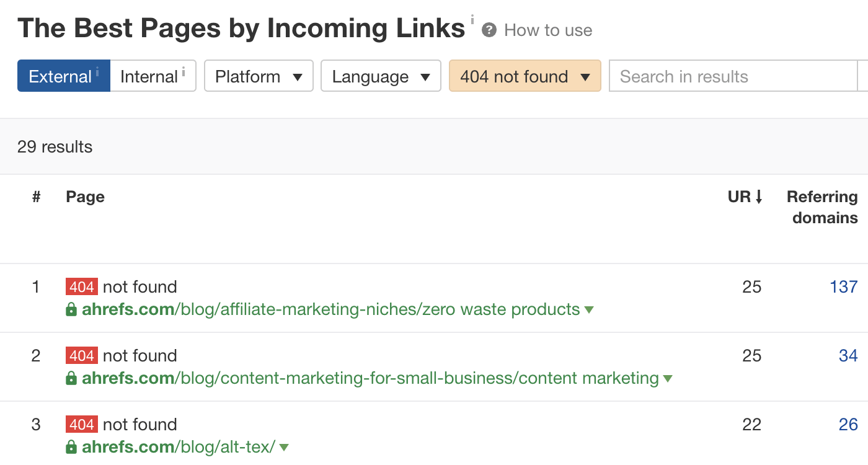Screen dimensions: 868x465
Task: Click the info icon on the Internal tab
Action: click(184, 70)
